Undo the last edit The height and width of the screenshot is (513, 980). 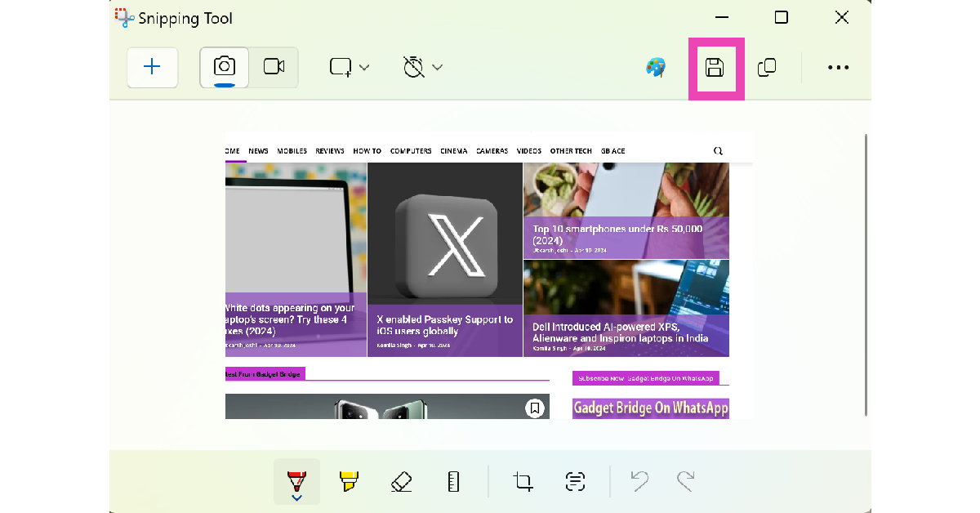639,482
